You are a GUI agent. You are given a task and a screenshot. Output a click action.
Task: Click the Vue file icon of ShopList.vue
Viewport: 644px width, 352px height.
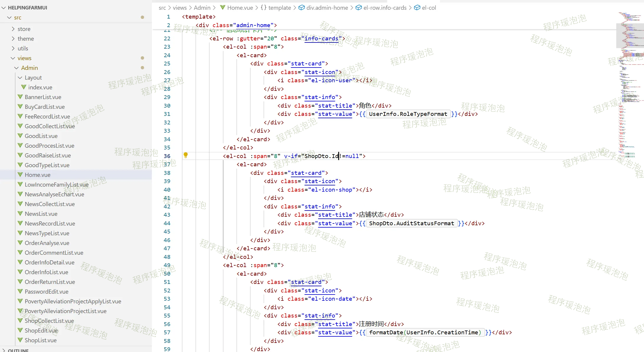click(20, 340)
